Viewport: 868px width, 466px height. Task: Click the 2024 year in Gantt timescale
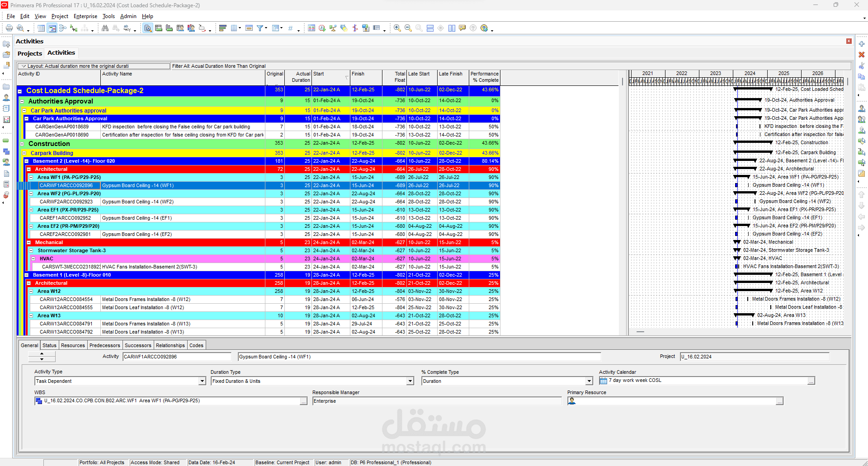(x=750, y=73)
